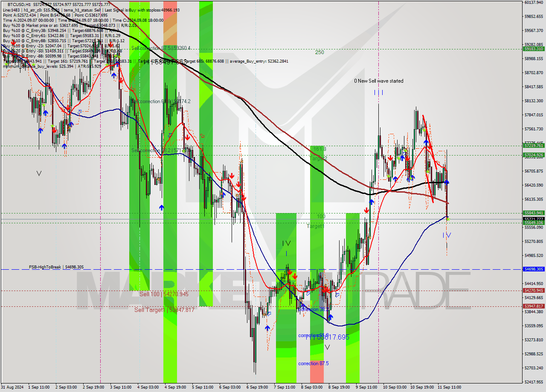Click the 'FSB-HighToBreak | 54698.305' label
The image size is (546, 392).
(56, 267)
